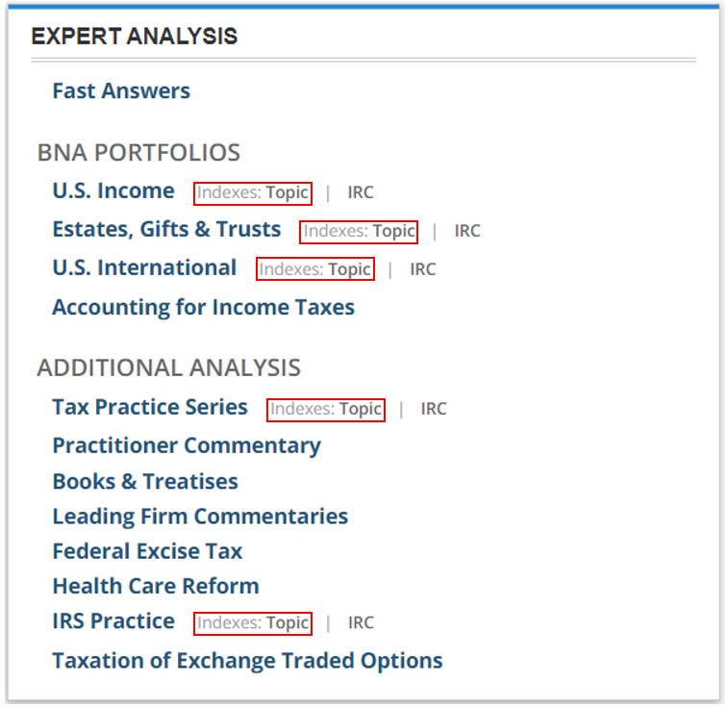
Task: Open the Tax Practice Series link
Action: (150, 407)
